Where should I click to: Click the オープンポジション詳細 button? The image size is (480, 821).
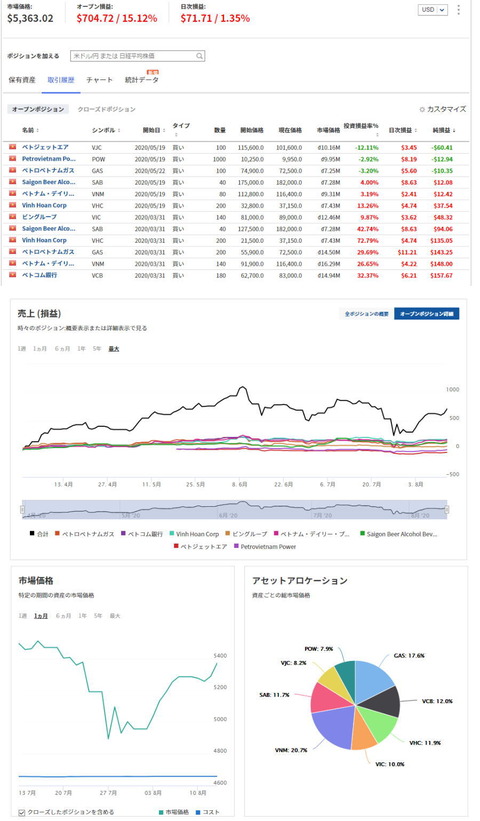pyautogui.click(x=427, y=314)
